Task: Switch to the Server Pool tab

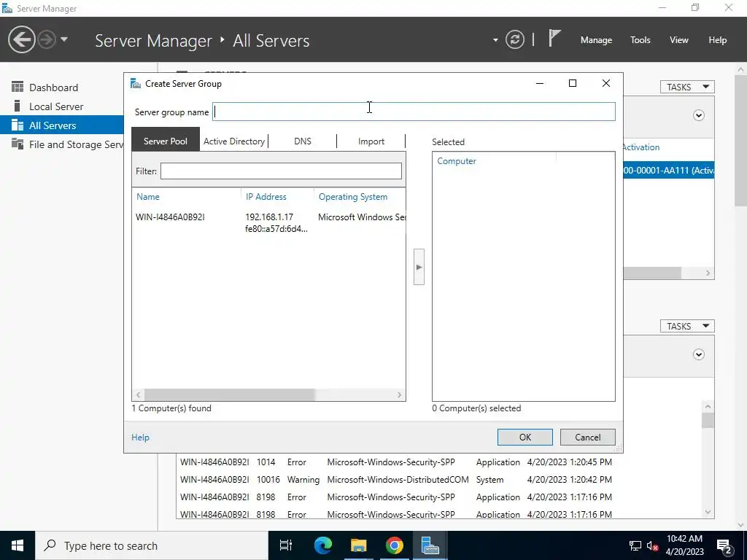Action: pyautogui.click(x=166, y=141)
